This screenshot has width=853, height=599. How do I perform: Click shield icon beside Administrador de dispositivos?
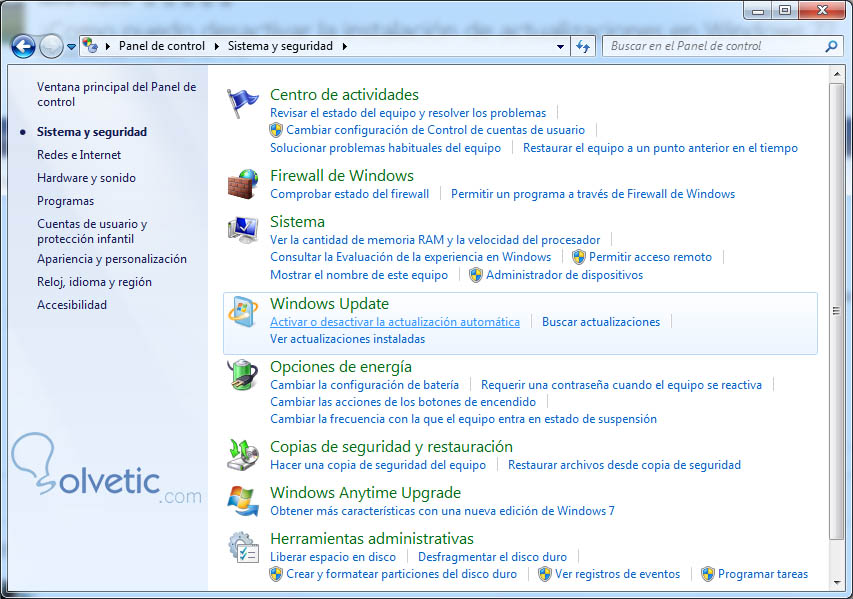(x=476, y=275)
